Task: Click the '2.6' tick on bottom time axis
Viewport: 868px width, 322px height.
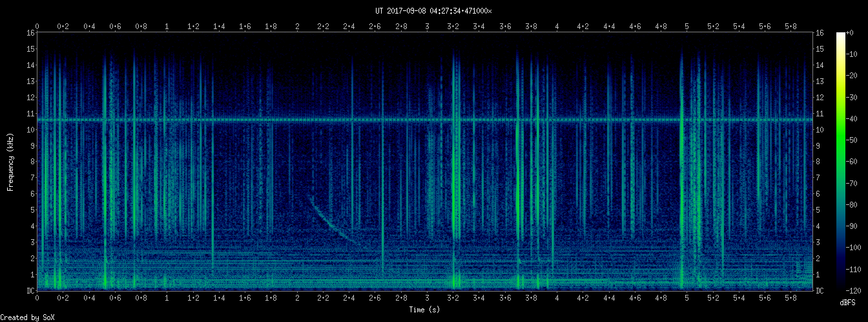Action: point(375,298)
